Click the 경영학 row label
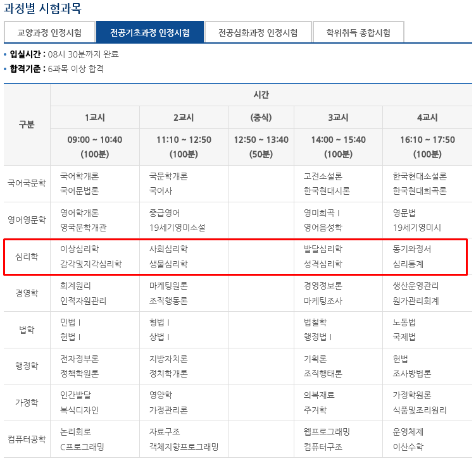 [x=27, y=293]
